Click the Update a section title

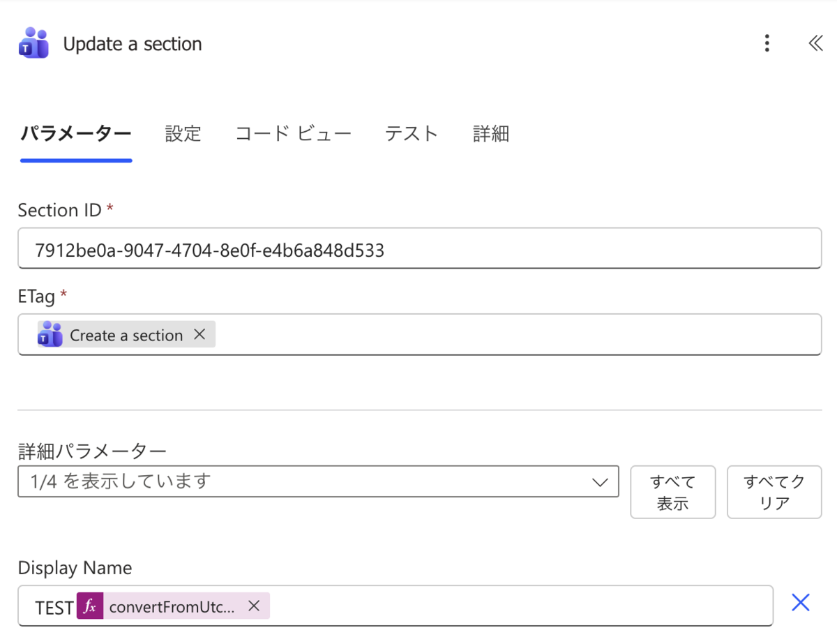(x=133, y=44)
